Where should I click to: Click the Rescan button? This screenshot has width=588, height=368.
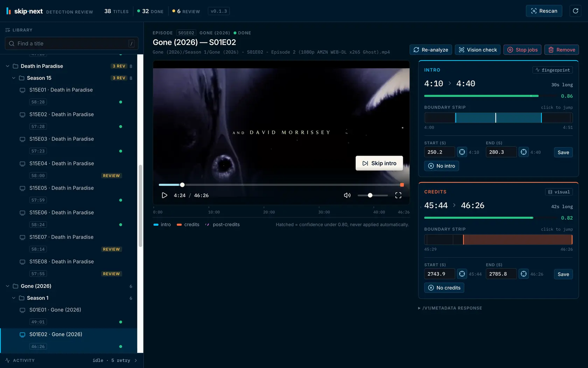pos(544,11)
